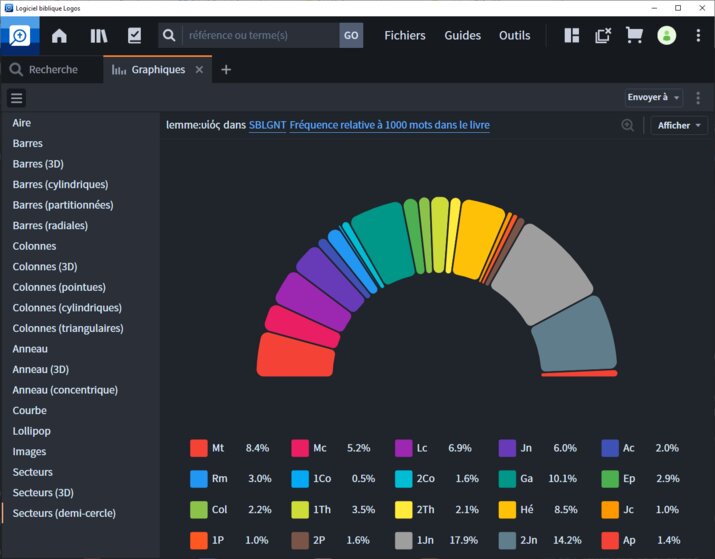This screenshot has width=715, height=559.
Task: Click the large gray 1Jn chart segment
Action: tap(543, 274)
